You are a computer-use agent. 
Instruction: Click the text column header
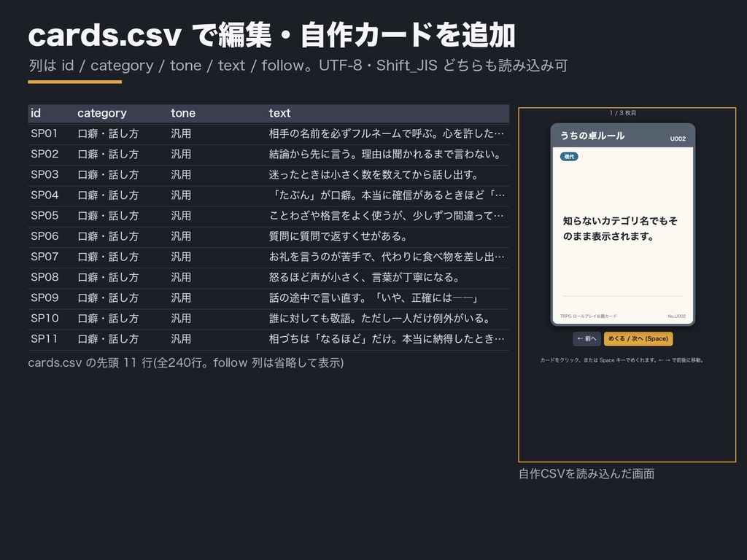(x=279, y=113)
